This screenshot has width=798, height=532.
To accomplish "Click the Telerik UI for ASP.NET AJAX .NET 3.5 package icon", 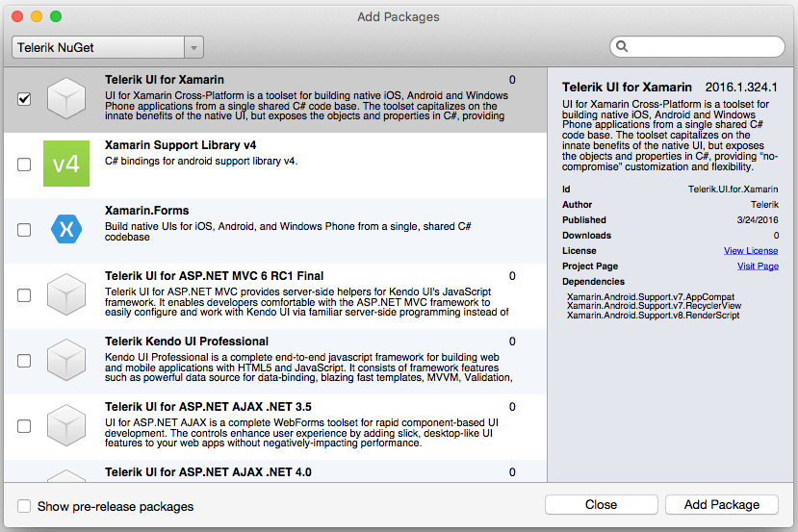I will tap(66, 425).
